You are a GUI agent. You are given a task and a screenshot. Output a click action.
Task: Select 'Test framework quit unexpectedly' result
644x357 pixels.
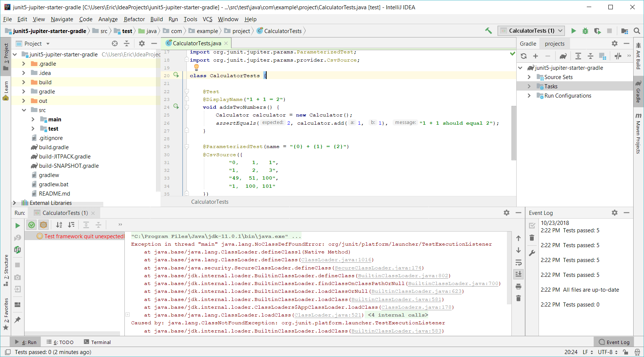(81, 236)
